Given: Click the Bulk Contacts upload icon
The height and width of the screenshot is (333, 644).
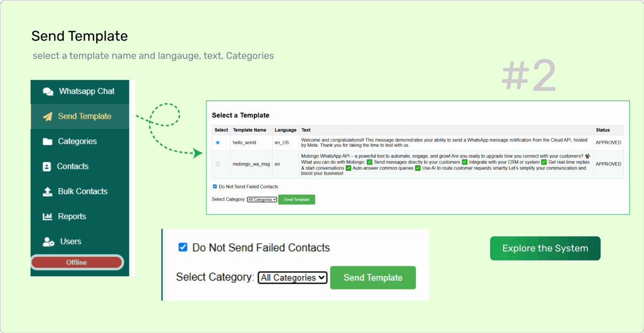Looking at the screenshot, I should (47, 191).
